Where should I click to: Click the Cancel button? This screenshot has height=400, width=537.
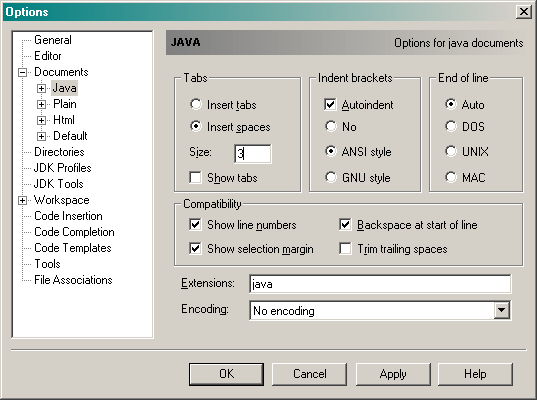310,374
